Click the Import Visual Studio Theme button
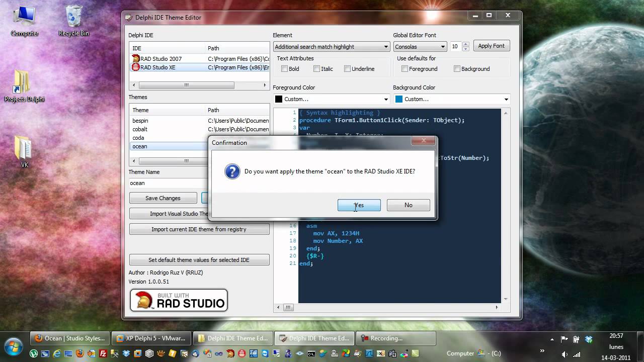This screenshot has width=644, height=362. (170, 214)
